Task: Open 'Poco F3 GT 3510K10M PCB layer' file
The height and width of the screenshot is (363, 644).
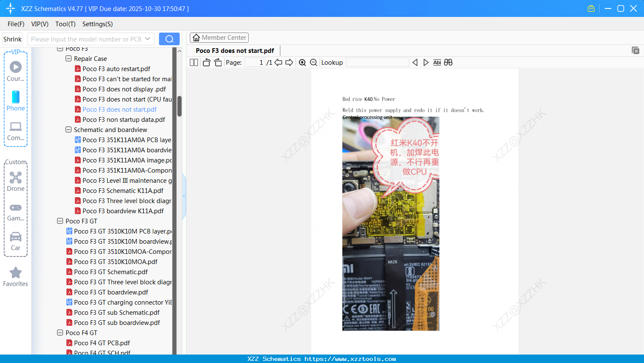Action: [123, 231]
